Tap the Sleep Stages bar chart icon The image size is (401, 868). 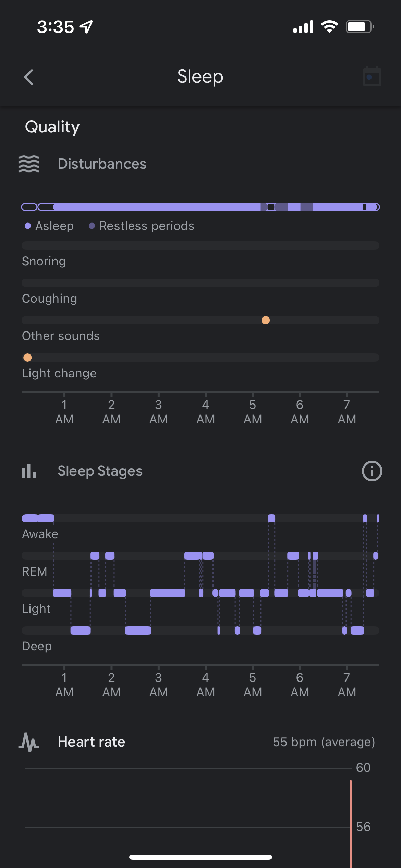pos(29,471)
